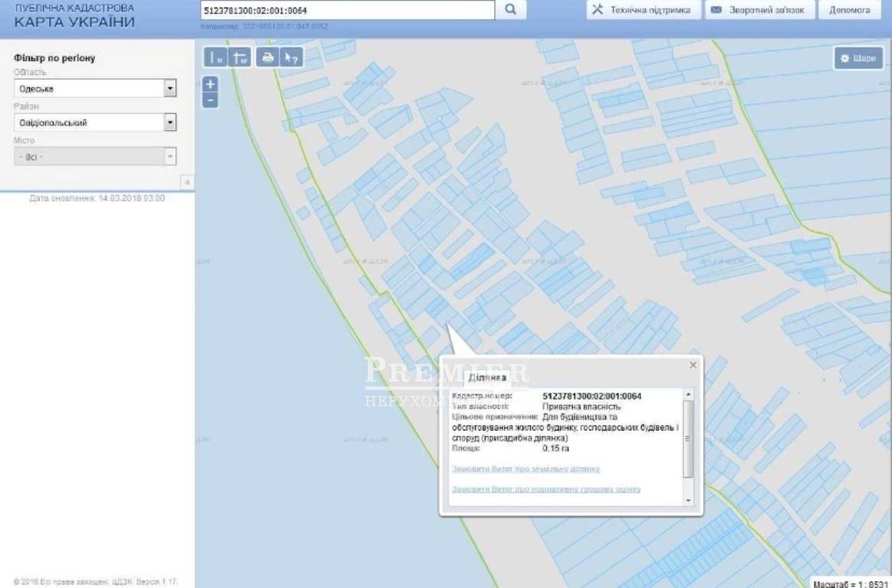Select the Ділянка tab in popup

[x=485, y=378]
